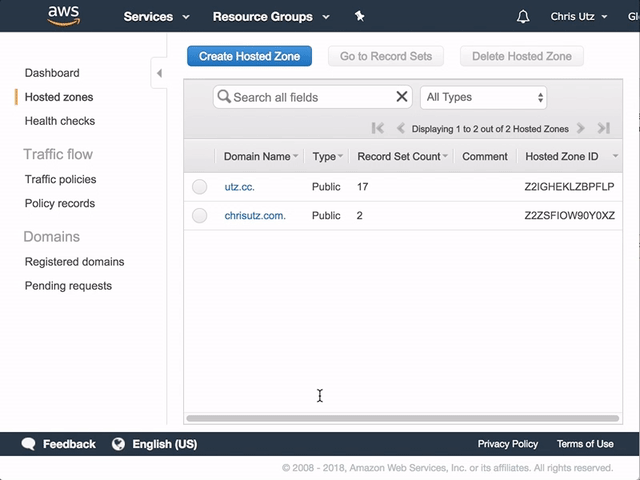The height and width of the screenshot is (480, 640).
Task: Click zone ID Z2ZSFIOW90Y0XZ
Action: click(x=569, y=215)
